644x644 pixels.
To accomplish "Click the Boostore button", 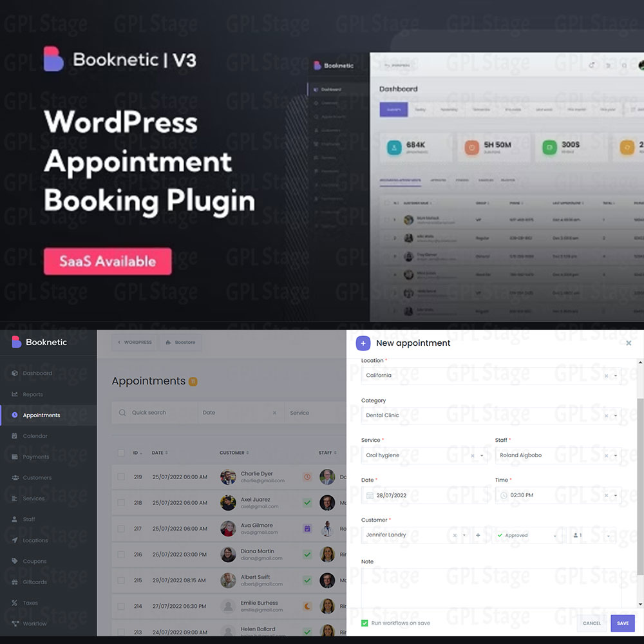I will [x=181, y=342].
